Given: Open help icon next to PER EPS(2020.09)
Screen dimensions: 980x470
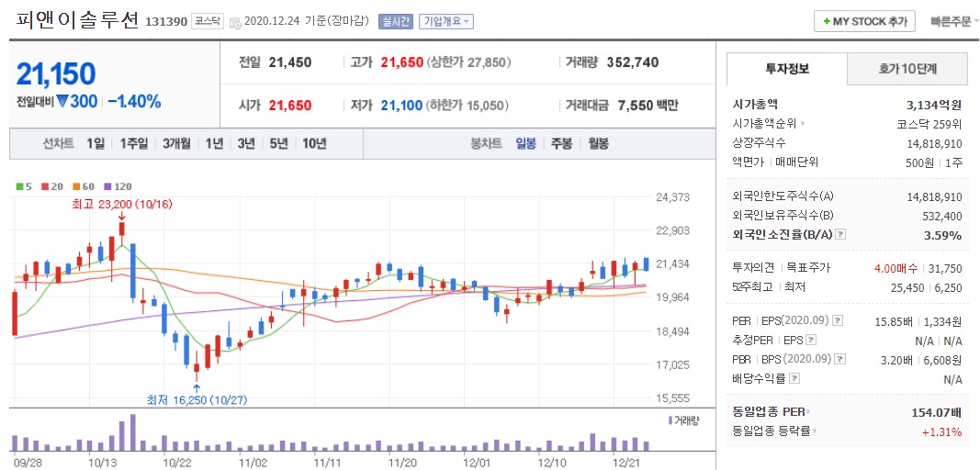Looking at the screenshot, I should [839, 320].
